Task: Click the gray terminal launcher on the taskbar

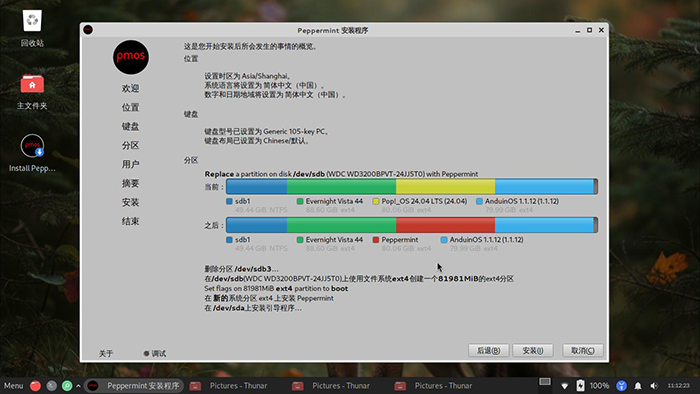Action: 52,386
